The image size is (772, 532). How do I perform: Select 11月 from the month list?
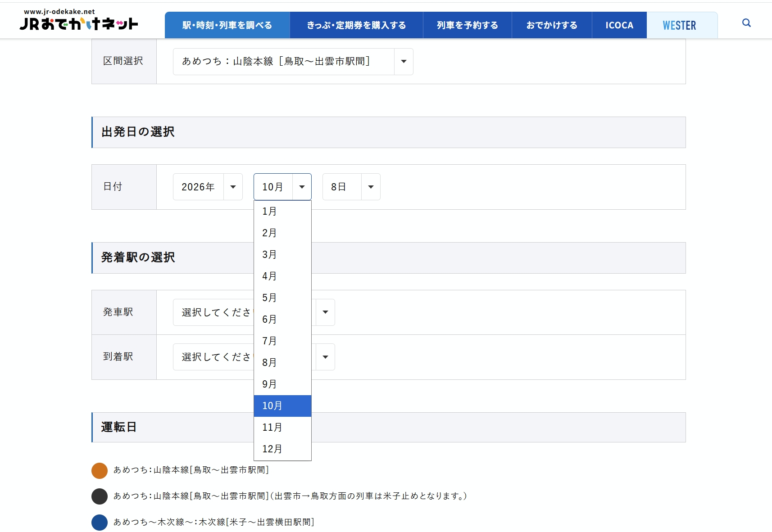[282, 428]
